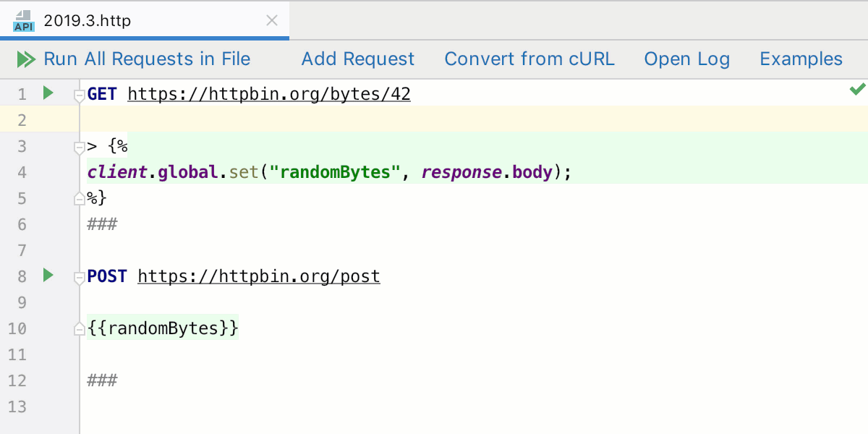Open the Examples requests

[x=801, y=59]
